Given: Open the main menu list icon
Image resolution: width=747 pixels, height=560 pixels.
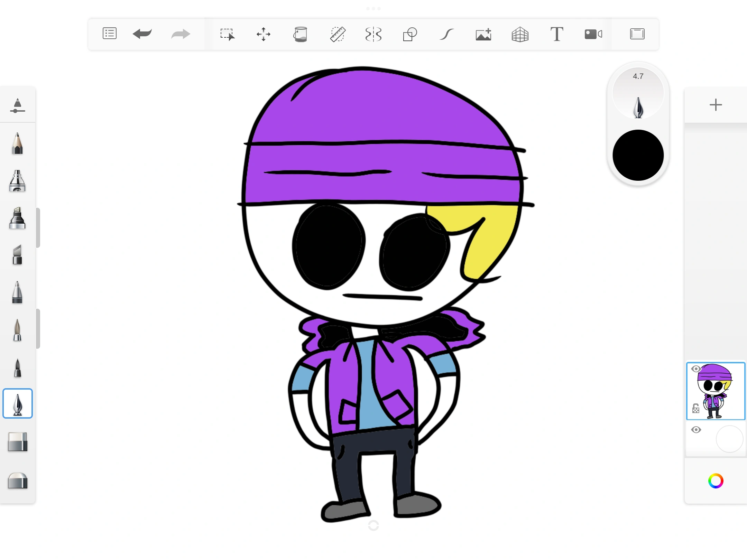Looking at the screenshot, I should [109, 34].
